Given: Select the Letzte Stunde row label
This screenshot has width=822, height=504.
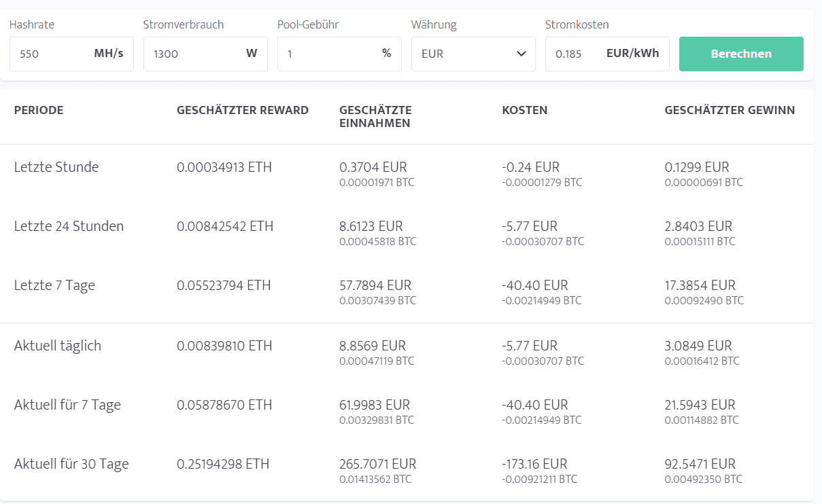Looking at the screenshot, I should [56, 167].
